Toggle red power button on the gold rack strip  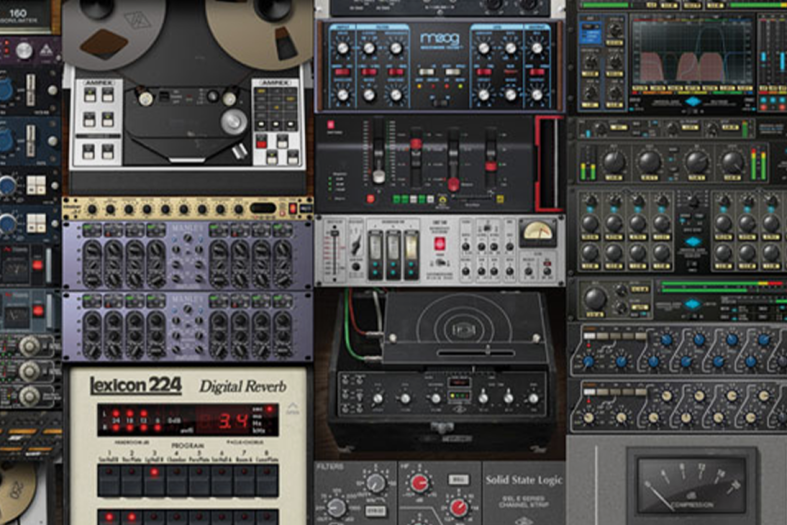pyautogui.click(x=293, y=208)
